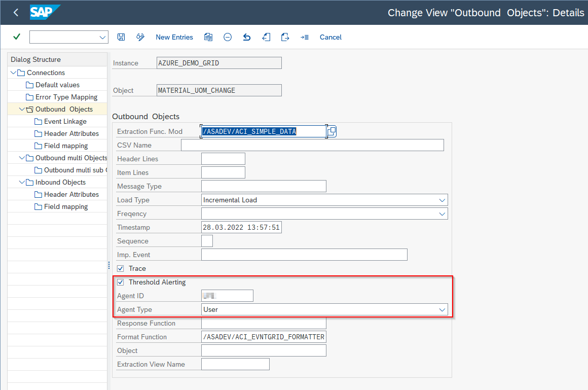Screen dimensions: 588x390
Task: Open Field mapping under Inbound Objects
Action: coord(66,207)
